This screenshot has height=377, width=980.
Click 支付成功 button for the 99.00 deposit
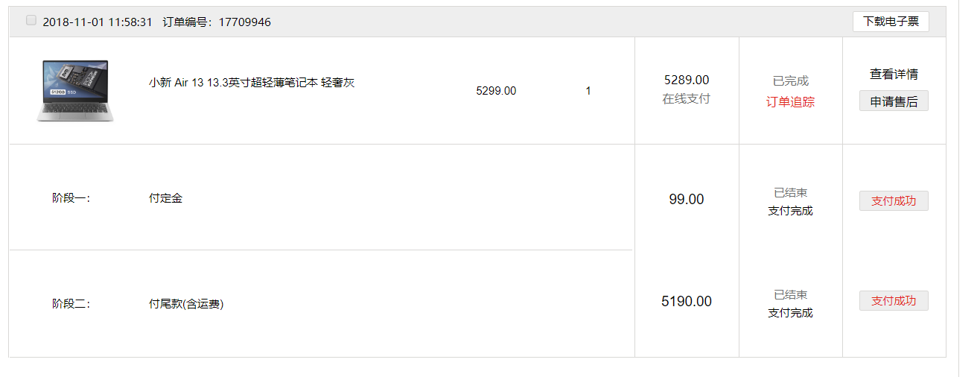(894, 200)
